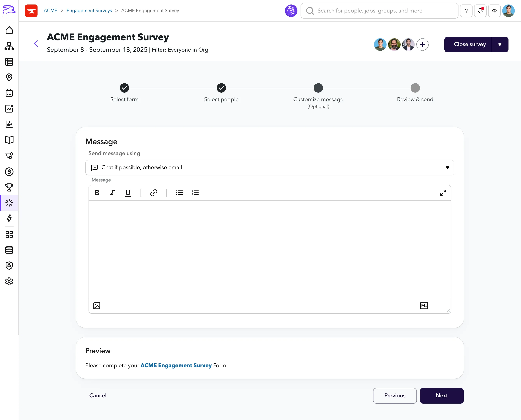The height and width of the screenshot is (420, 521).
Task: Click the help question mark icon
Action: tap(466, 11)
